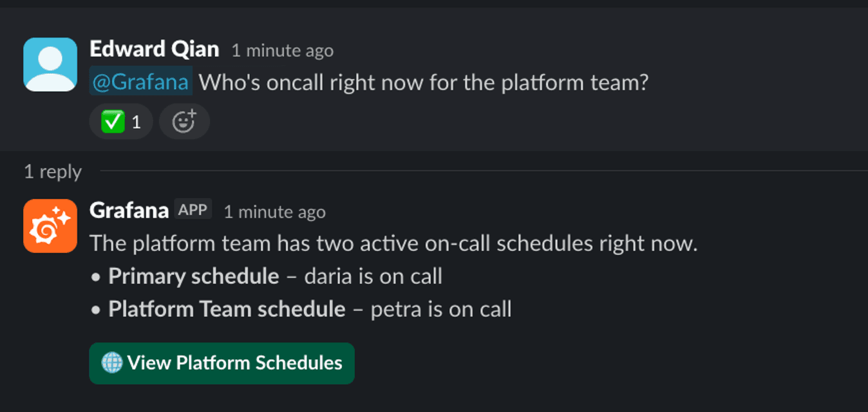Toggle the checkmark reaction on Edward's message
The image size is (868, 412).
121,121
